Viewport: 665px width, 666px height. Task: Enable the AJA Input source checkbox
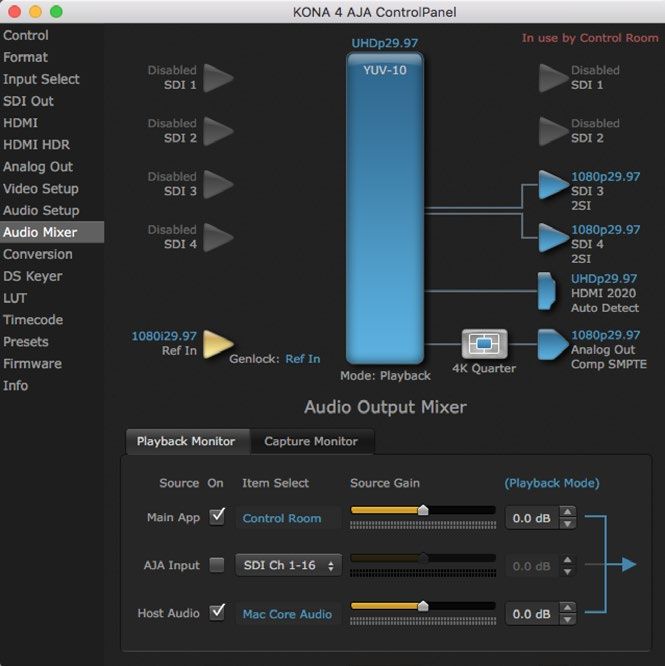(x=217, y=565)
